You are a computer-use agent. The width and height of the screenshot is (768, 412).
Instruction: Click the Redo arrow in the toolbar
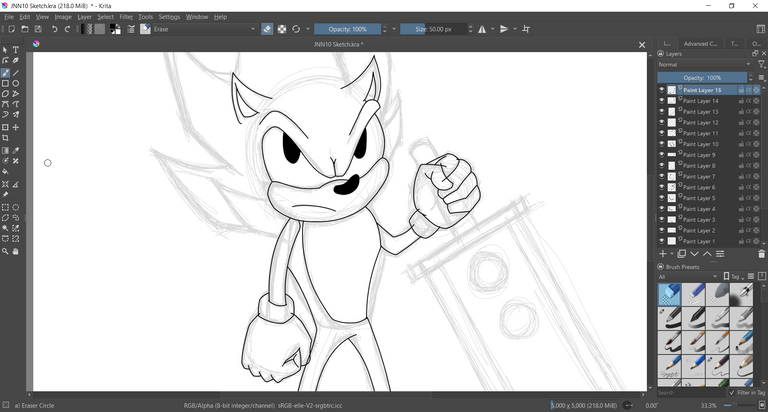(x=68, y=29)
